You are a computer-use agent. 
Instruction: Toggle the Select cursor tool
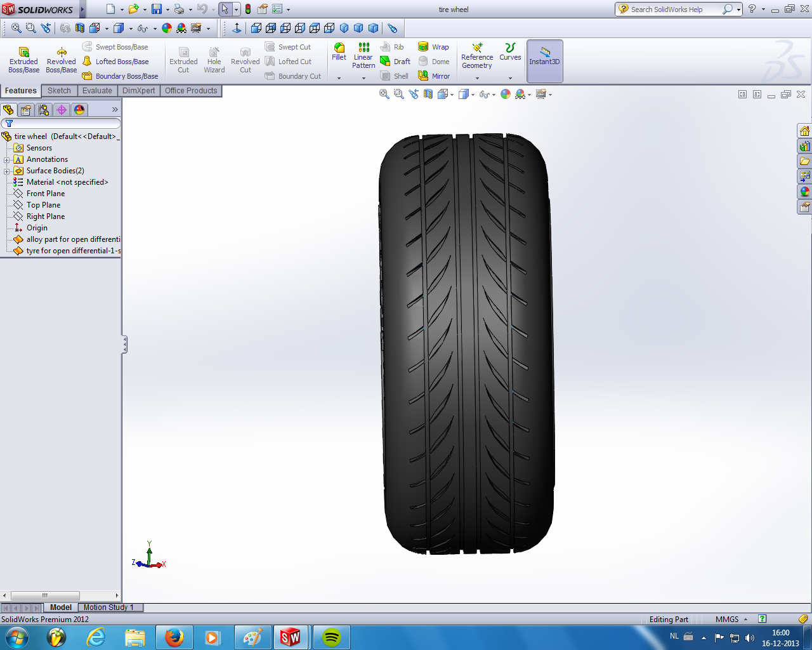[225, 10]
